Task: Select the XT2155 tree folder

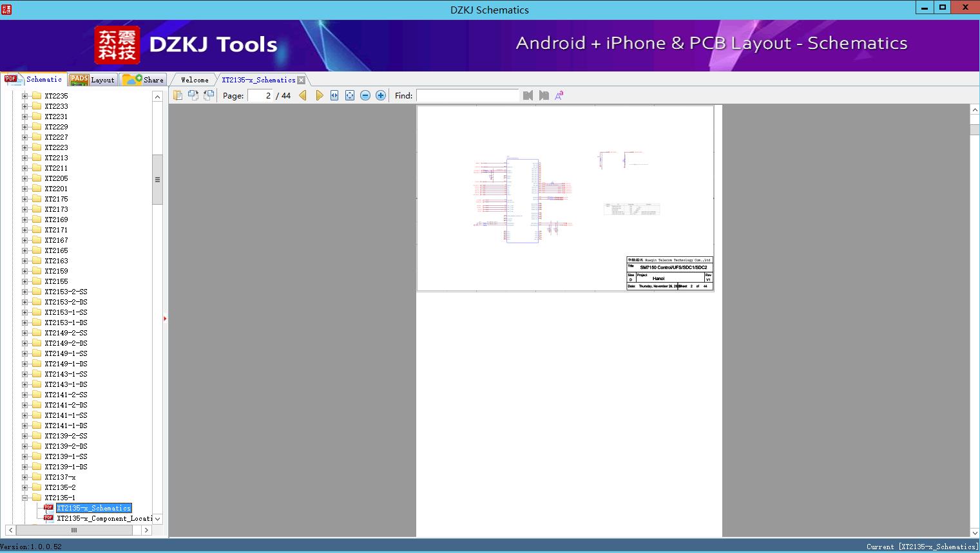Action: (x=56, y=281)
